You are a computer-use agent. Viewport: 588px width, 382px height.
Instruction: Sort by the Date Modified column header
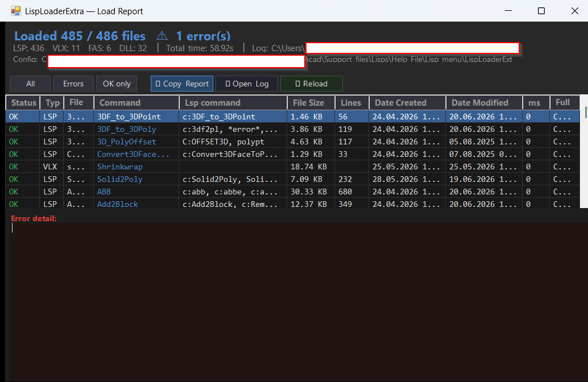click(x=484, y=103)
